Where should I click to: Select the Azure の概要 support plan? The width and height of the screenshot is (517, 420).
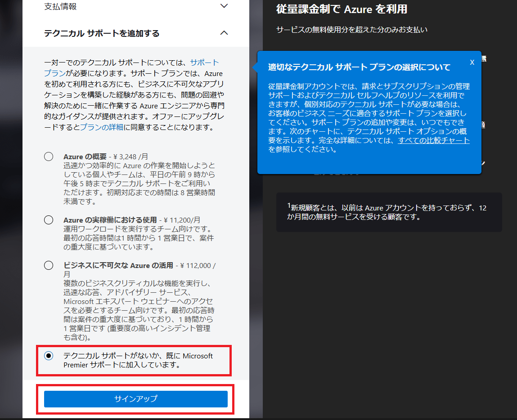(x=49, y=156)
